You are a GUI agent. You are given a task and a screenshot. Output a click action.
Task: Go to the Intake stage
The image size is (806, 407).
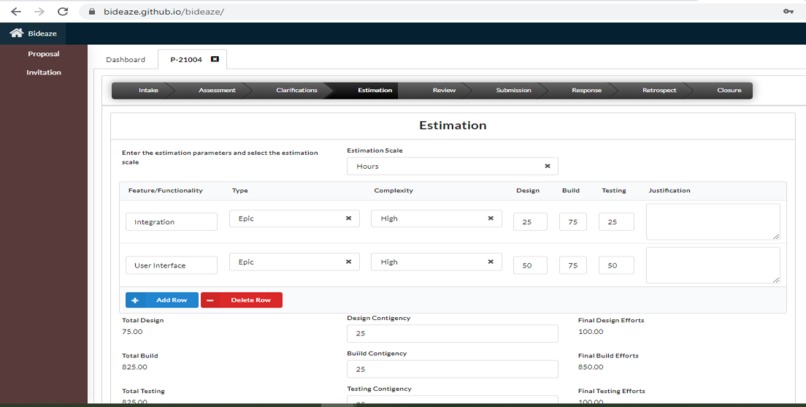tap(148, 90)
